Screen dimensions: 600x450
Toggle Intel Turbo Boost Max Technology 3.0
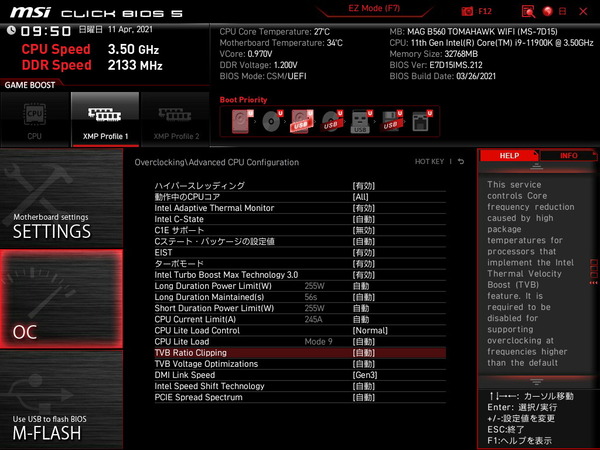(363, 274)
